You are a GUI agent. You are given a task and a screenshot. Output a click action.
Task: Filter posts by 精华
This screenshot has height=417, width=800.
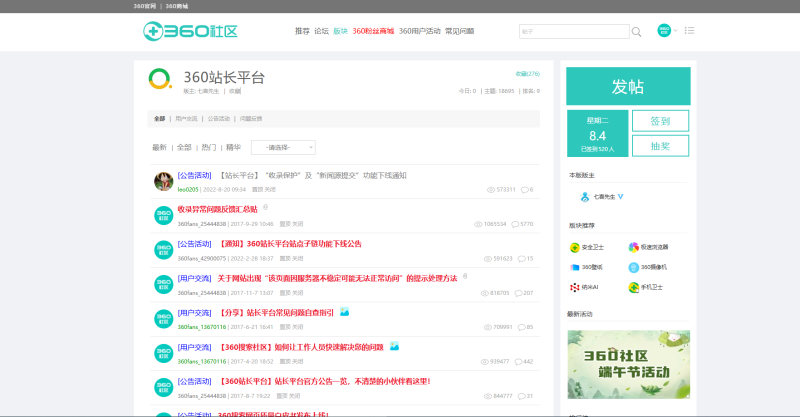coord(233,148)
